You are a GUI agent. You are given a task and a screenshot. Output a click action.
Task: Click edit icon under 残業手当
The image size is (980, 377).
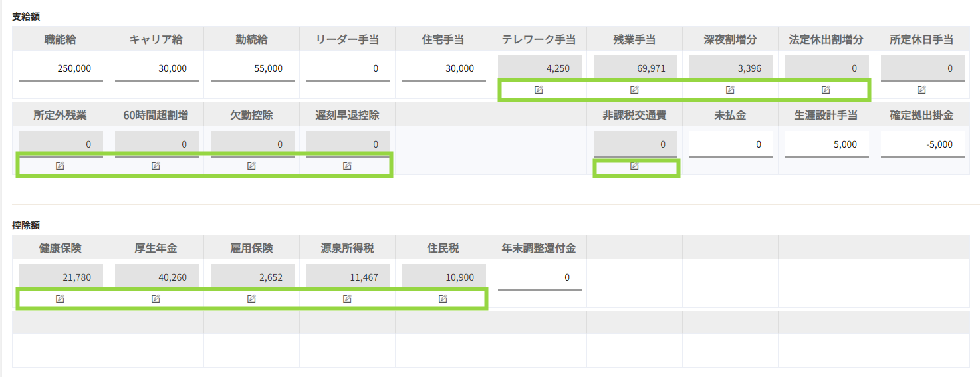[634, 90]
